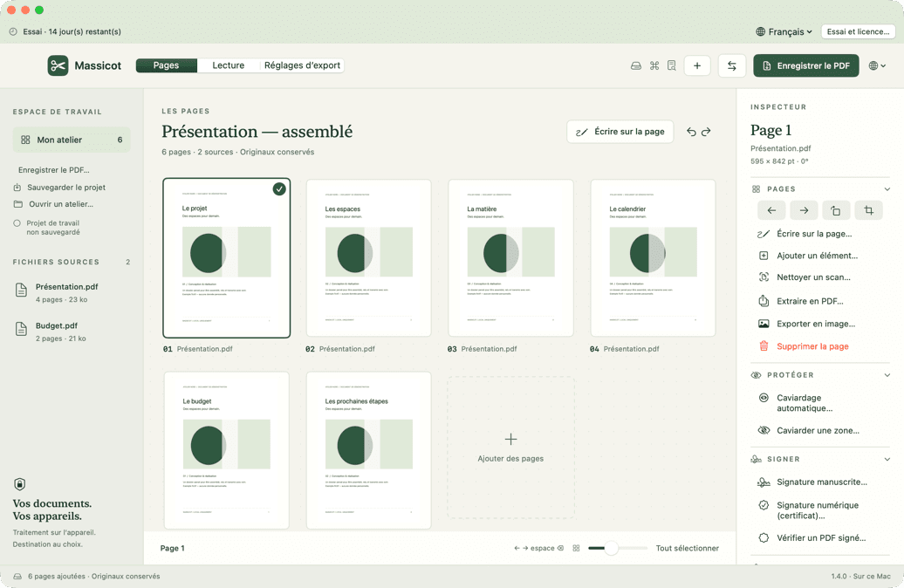
Task: Click Nettoyer un scan… in inspector
Action: coord(813,277)
